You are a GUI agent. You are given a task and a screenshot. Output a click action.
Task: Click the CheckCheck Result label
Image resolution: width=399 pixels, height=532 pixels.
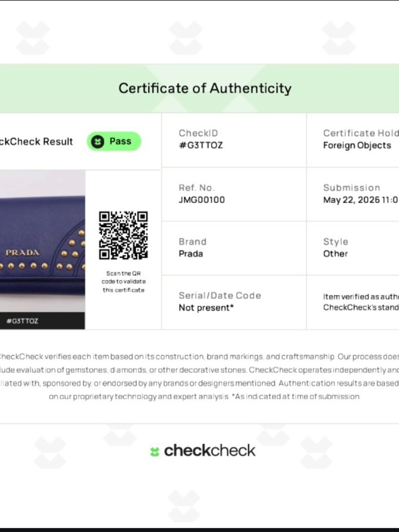[36, 142]
